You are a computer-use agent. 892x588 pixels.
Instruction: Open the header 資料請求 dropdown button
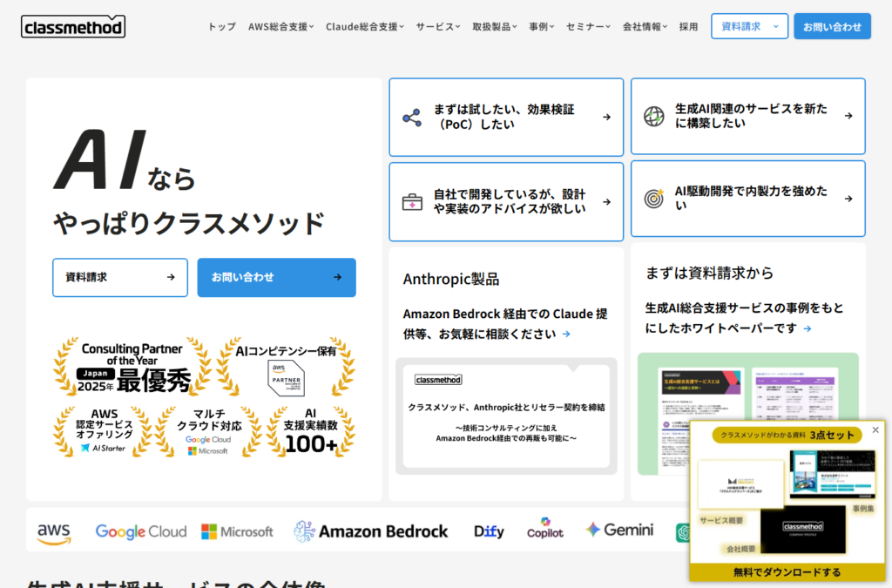(x=749, y=27)
